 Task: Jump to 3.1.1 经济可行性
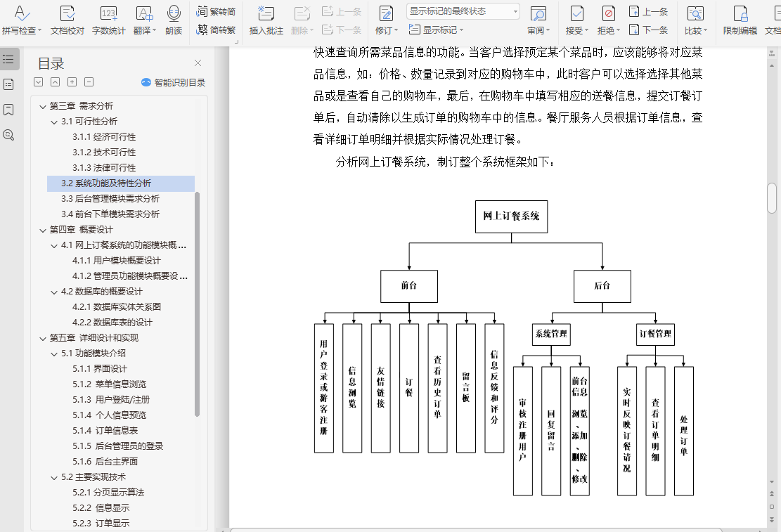pyautogui.click(x=104, y=136)
